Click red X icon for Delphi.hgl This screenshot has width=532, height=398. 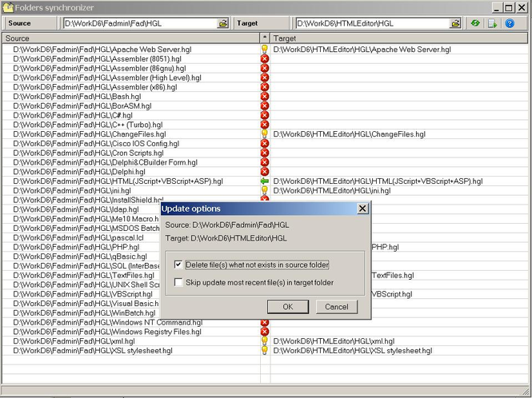tap(265, 172)
